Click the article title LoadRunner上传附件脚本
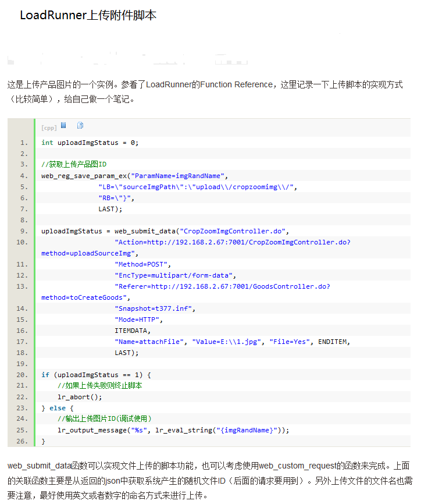The height and width of the screenshot is (504, 421). coord(88,15)
